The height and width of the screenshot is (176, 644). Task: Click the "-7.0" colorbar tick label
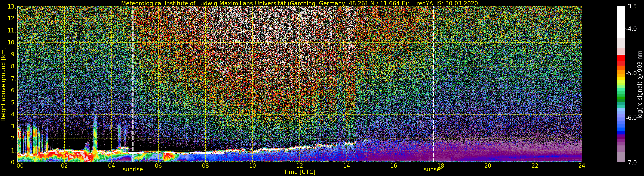click(631, 162)
